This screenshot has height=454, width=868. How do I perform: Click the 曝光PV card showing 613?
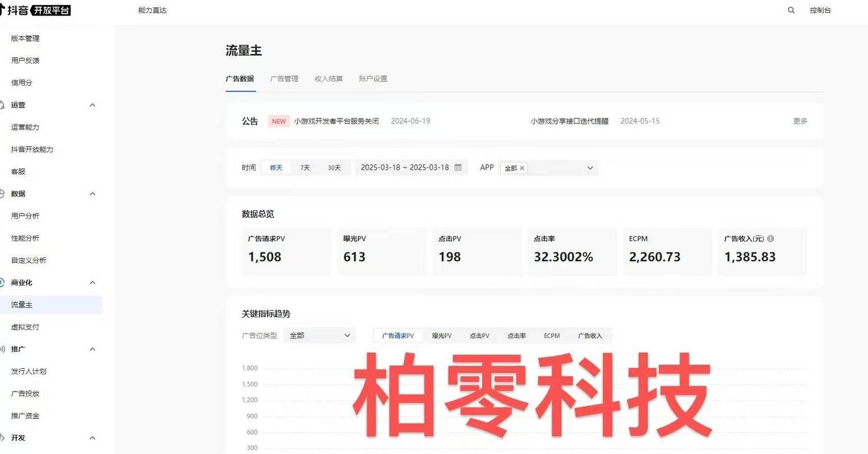click(382, 251)
